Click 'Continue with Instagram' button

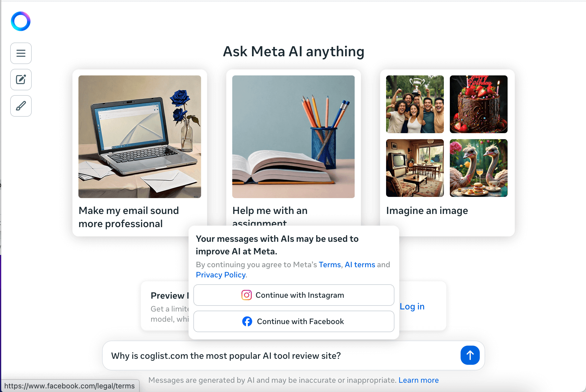pos(294,295)
